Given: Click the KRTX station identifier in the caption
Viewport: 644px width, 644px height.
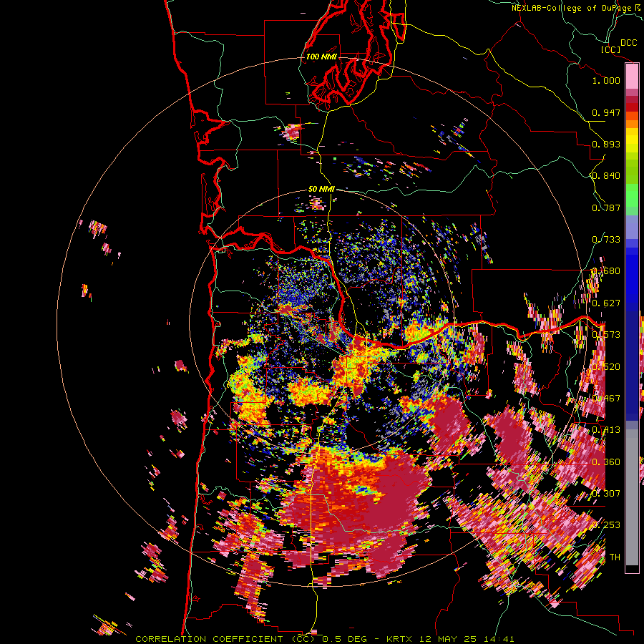Looking at the screenshot, I should pos(400,639).
